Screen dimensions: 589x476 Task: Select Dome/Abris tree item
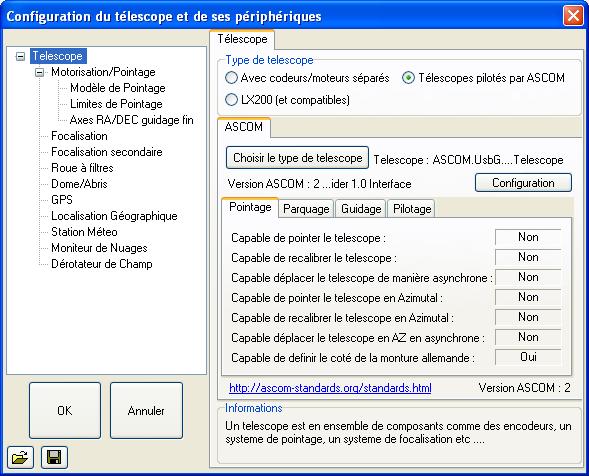pyautogui.click(x=79, y=184)
